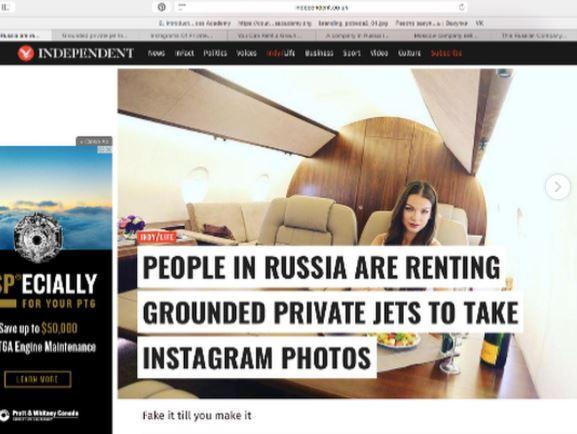Click the reader view icon in address bar

pos(182,7)
